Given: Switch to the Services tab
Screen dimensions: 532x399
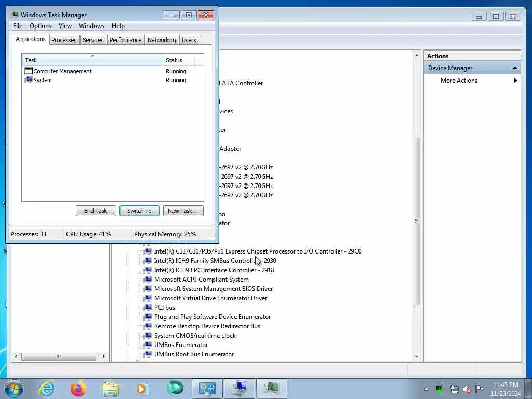Looking at the screenshot, I should [94, 40].
